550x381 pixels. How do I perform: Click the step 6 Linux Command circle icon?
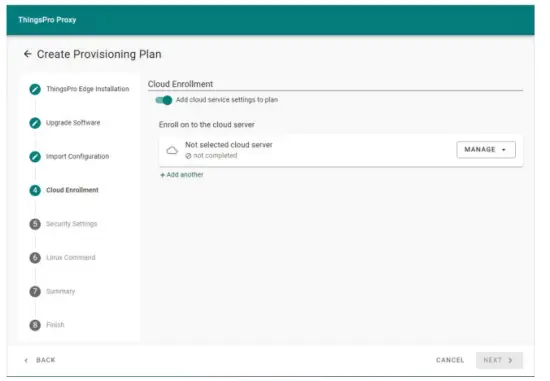pyautogui.click(x=35, y=258)
